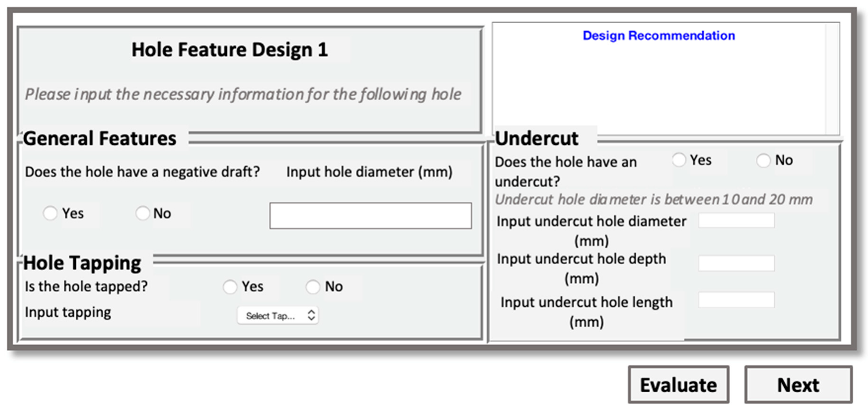Image resolution: width=868 pixels, height=413 pixels.
Task: Go to the Next page button
Action: (x=798, y=385)
